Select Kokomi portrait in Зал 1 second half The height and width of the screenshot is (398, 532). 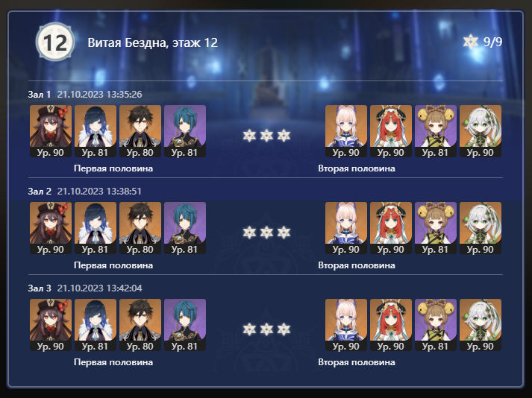tap(346, 131)
